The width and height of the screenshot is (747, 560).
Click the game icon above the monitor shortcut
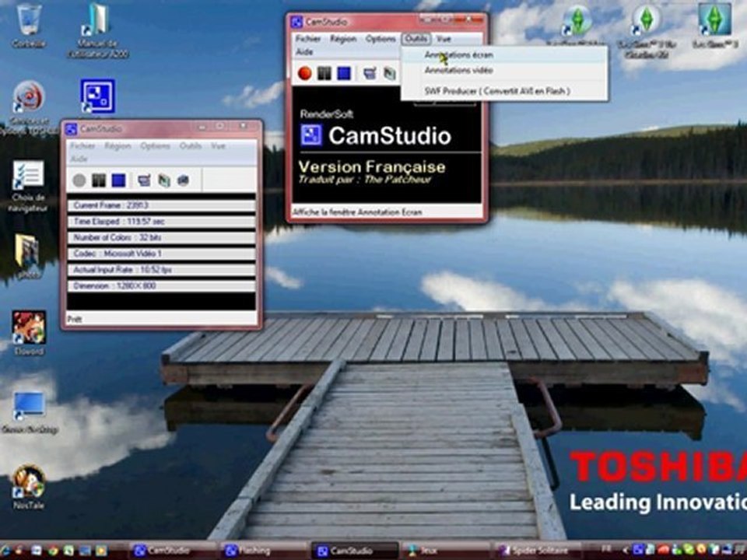point(29,334)
